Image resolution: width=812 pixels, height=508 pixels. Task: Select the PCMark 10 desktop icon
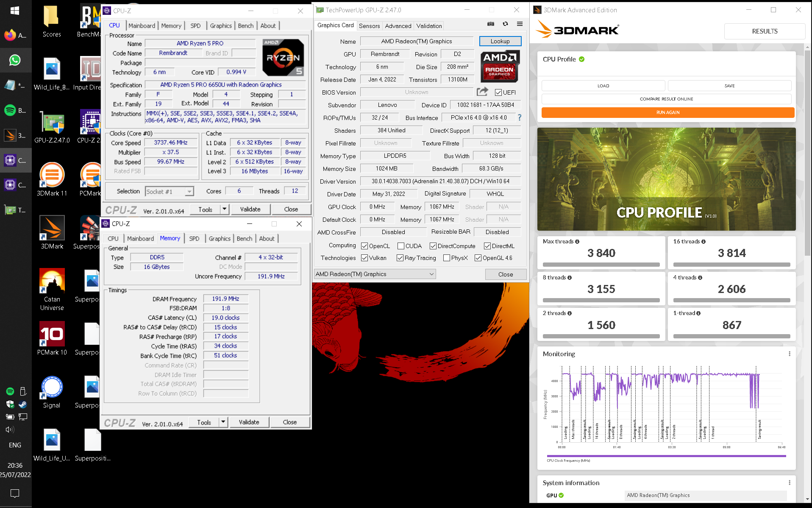[x=52, y=338]
